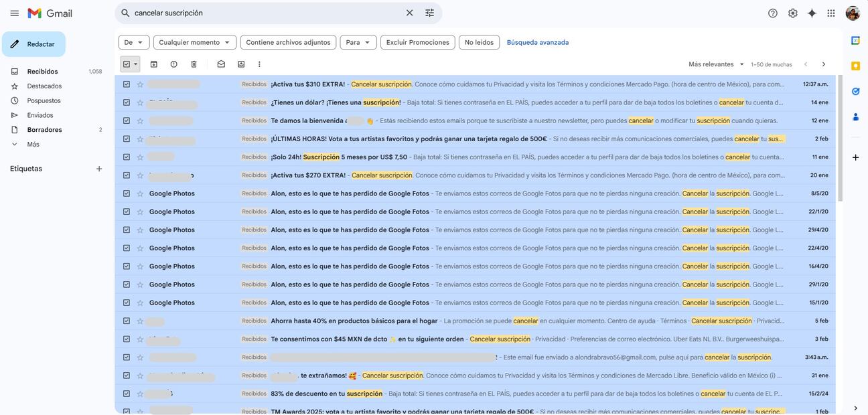
Task: Open the Help question mark icon
Action: [x=773, y=13]
